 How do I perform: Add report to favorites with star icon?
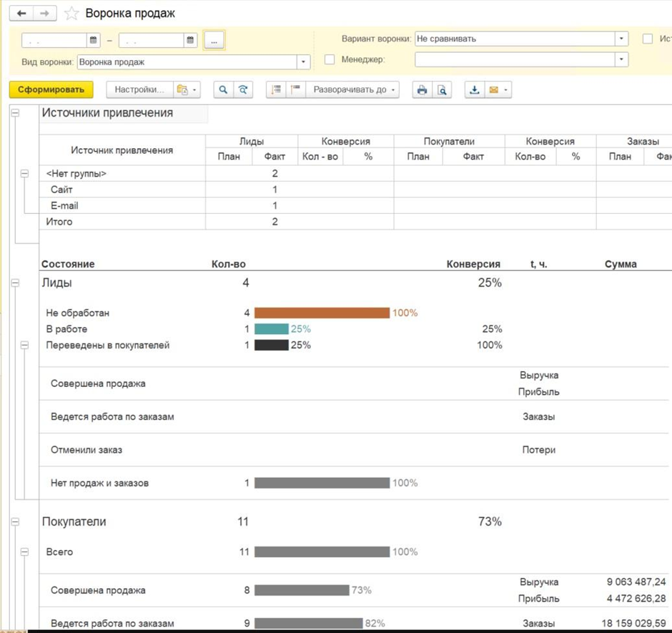click(x=71, y=14)
